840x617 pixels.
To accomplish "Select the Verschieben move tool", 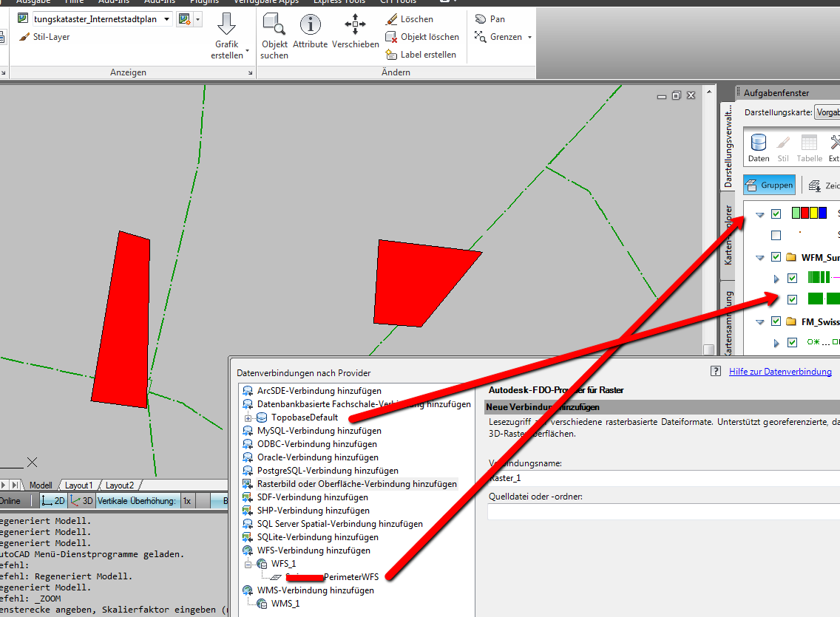I will (355, 32).
